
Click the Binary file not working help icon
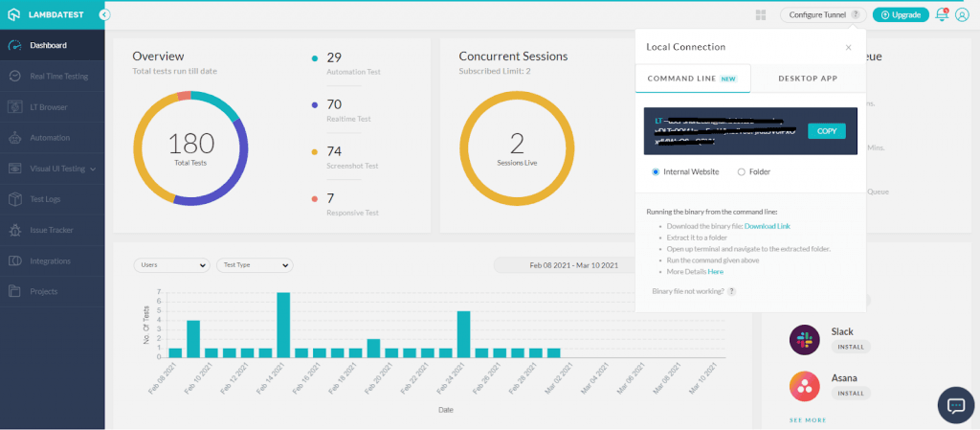click(x=732, y=291)
